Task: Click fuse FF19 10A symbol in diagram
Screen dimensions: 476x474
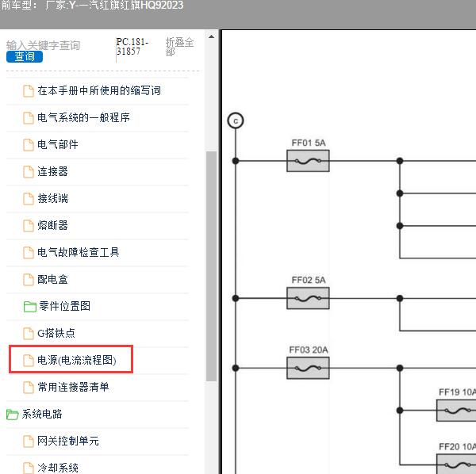Action: click(x=456, y=411)
